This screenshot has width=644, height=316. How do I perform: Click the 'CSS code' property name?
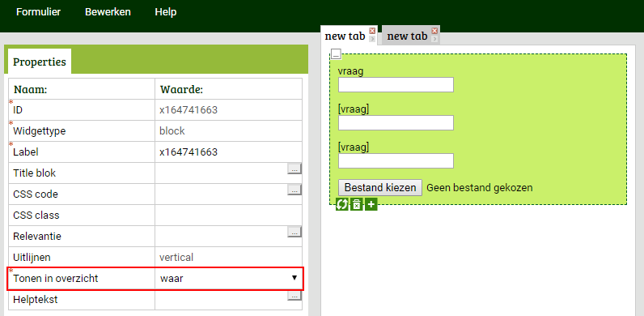[36, 194]
